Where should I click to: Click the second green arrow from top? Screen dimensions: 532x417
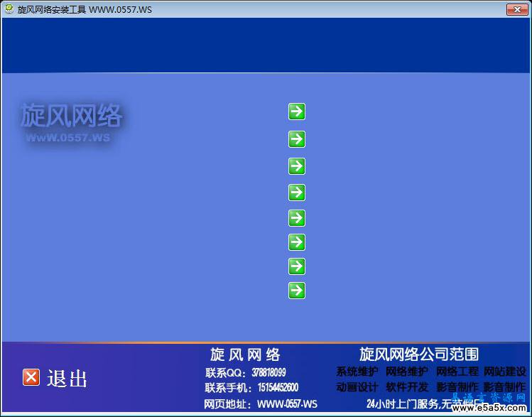(296, 139)
